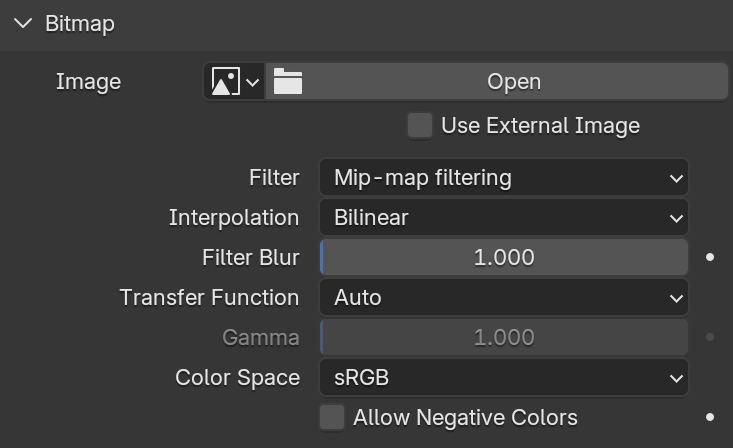
Task: Click the Open image button
Action: coord(496,81)
